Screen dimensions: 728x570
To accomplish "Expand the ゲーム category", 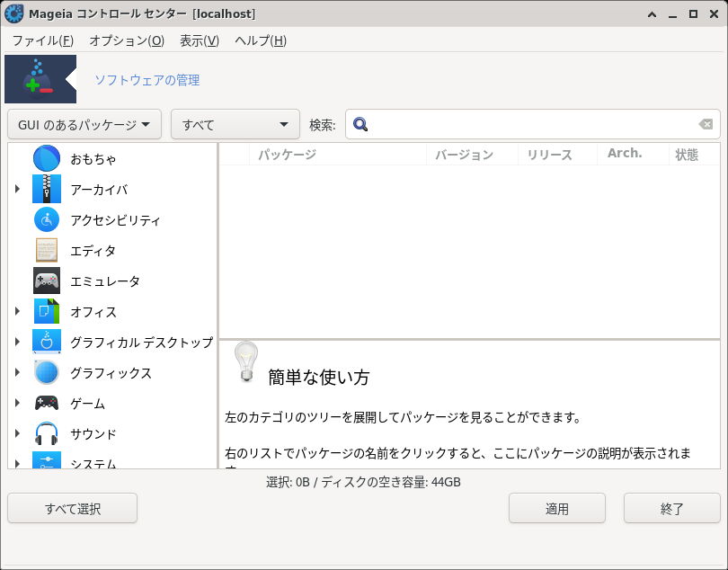I will pos(17,404).
